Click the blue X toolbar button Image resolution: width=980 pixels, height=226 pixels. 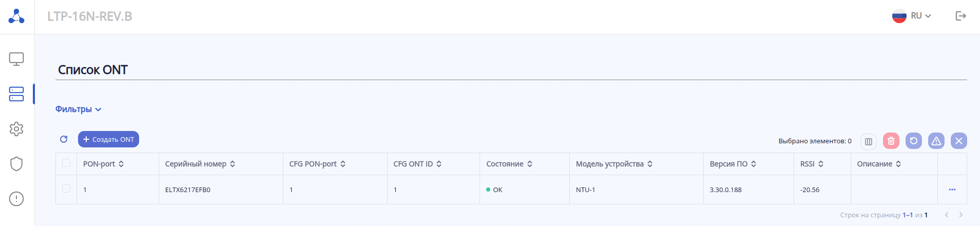pos(959,141)
